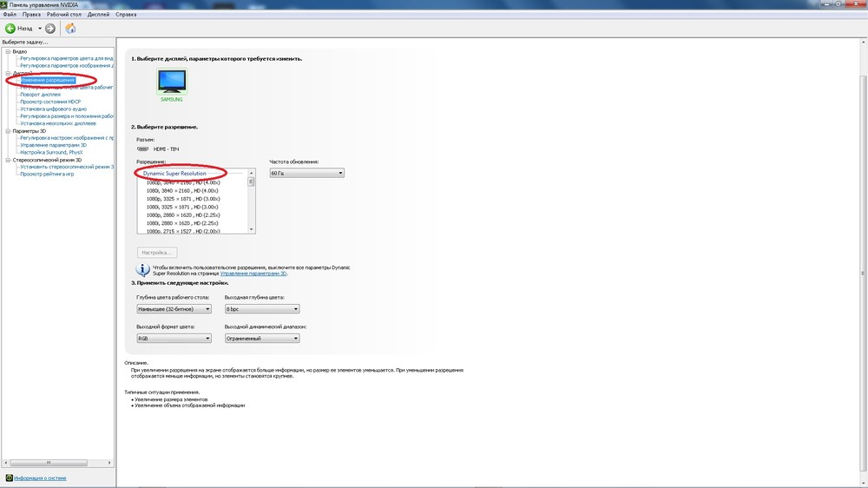Open Просмотр состояния HDCP task
The image size is (868, 488).
(50, 102)
